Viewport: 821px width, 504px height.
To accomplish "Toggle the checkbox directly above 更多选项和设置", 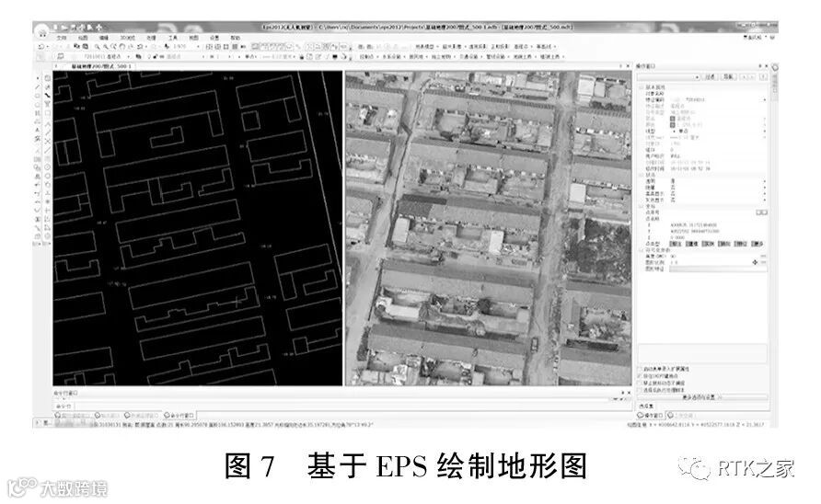I will pyautogui.click(x=640, y=390).
